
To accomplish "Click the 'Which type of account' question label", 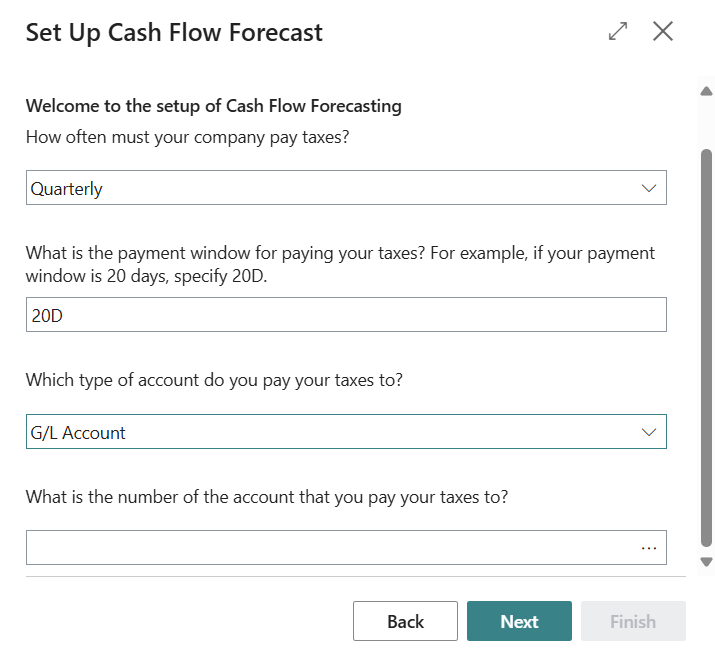I will 214,380.
